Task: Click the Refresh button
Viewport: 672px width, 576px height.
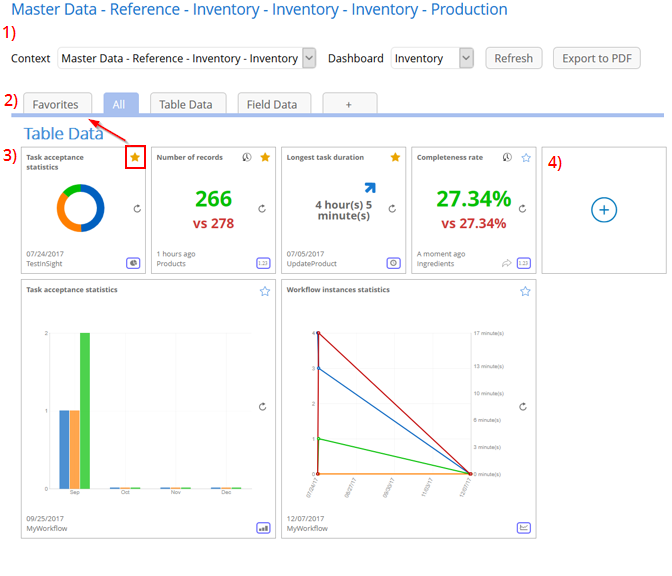Action: pyautogui.click(x=513, y=58)
